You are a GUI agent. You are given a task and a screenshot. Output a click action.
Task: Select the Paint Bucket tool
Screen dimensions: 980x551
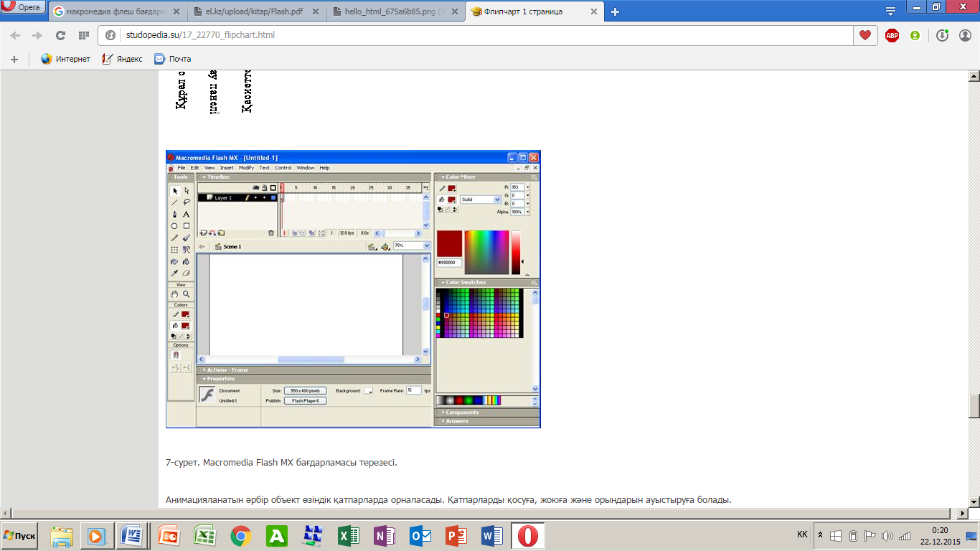pyautogui.click(x=187, y=261)
